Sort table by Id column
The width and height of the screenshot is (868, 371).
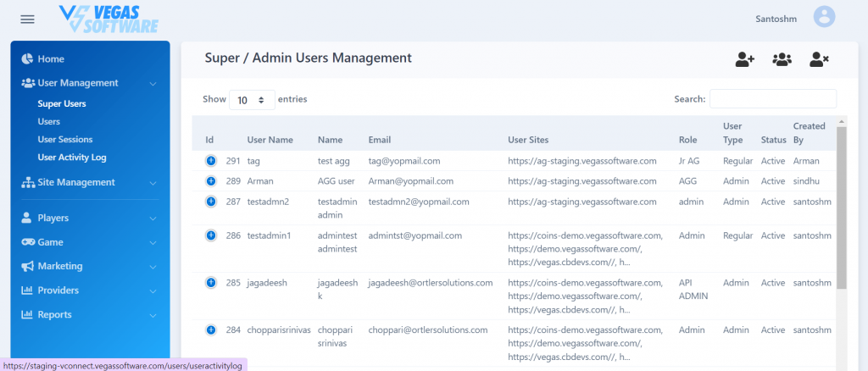[x=209, y=140]
